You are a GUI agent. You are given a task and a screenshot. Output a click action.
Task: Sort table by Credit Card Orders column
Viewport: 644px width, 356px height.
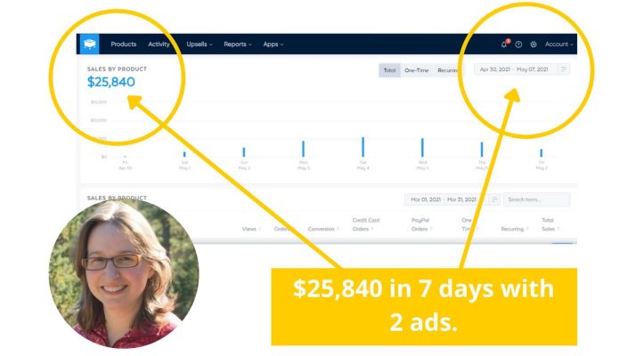tap(365, 224)
